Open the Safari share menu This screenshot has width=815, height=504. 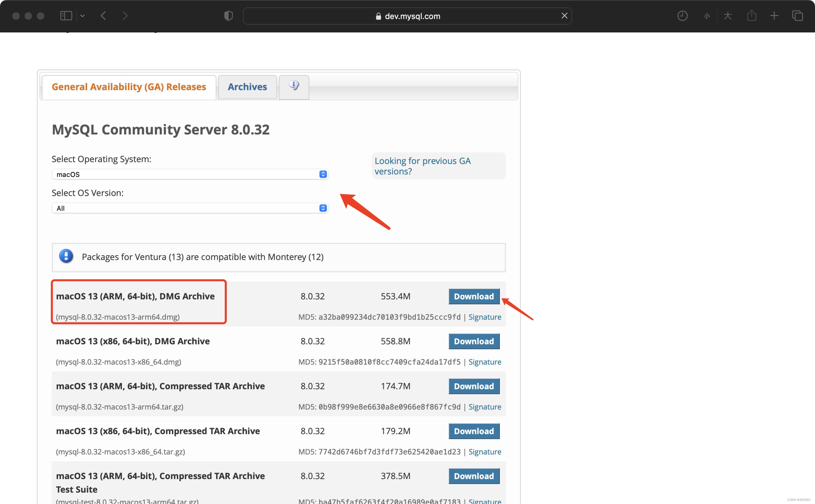coord(751,16)
